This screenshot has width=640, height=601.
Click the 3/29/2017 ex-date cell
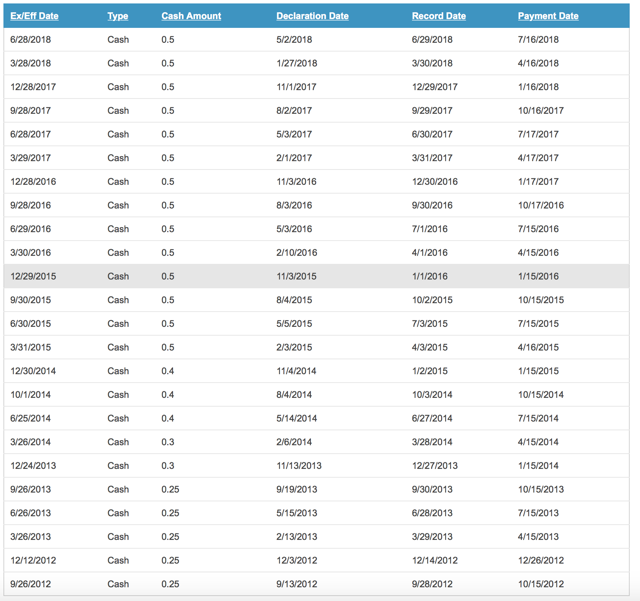[x=31, y=158]
